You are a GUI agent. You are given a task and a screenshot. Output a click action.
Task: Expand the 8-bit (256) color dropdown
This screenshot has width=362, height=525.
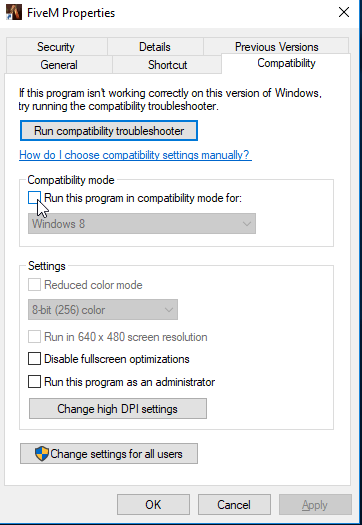pyautogui.click(x=103, y=310)
